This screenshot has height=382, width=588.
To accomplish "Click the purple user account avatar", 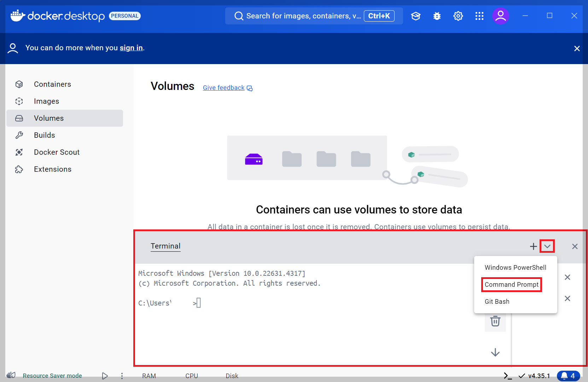I will click(501, 16).
